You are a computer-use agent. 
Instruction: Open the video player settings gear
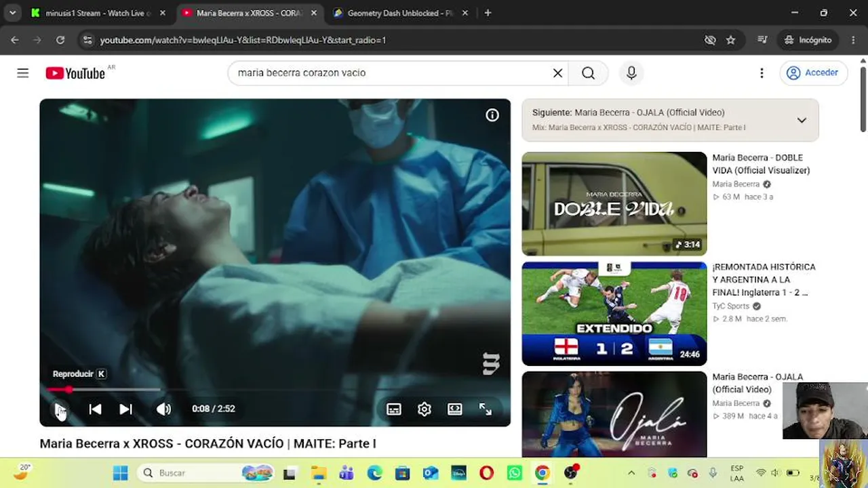click(x=425, y=409)
